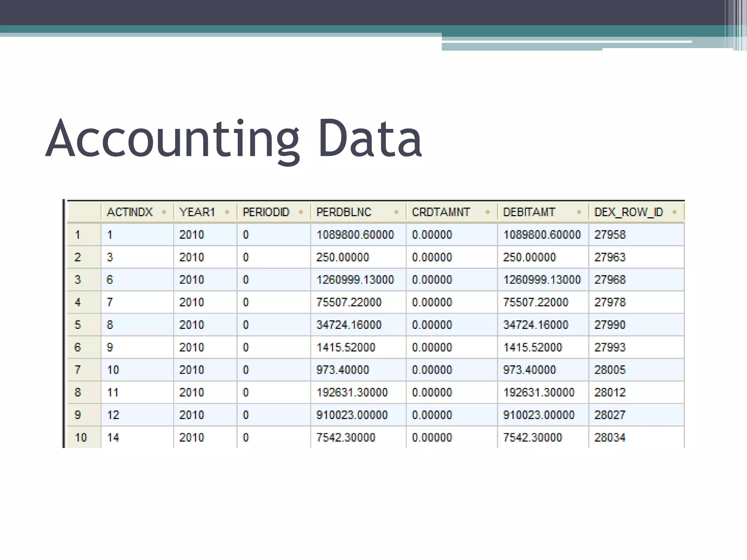747x560 pixels.
Task: Click DEX_ROW_ID cell 27963
Action: pyautogui.click(x=636, y=257)
